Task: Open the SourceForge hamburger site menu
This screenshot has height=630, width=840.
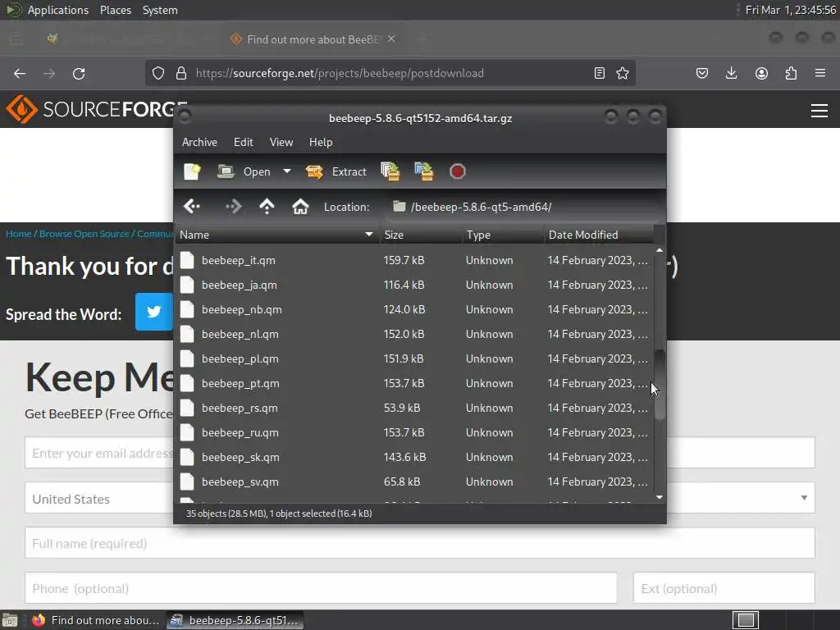Action: point(819,111)
